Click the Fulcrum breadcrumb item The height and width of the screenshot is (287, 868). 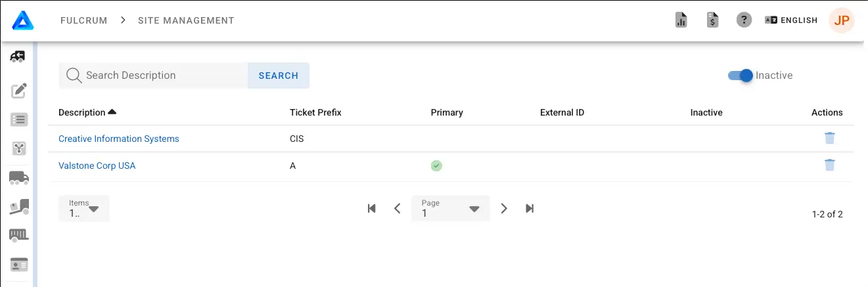84,20
